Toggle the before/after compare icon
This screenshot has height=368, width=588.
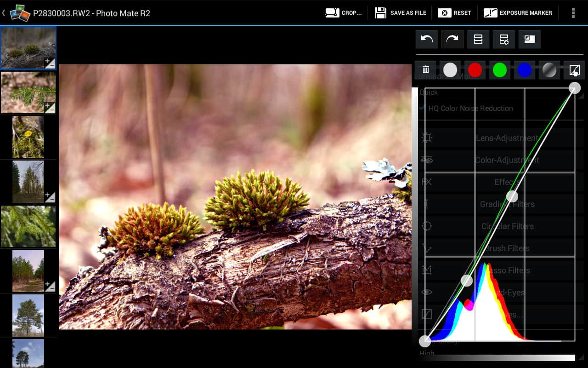530,40
